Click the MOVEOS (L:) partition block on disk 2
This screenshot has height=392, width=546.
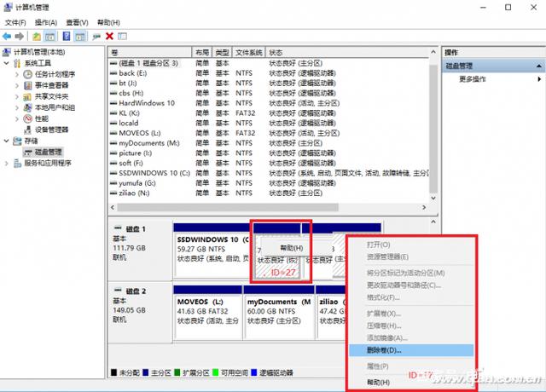pos(207,312)
